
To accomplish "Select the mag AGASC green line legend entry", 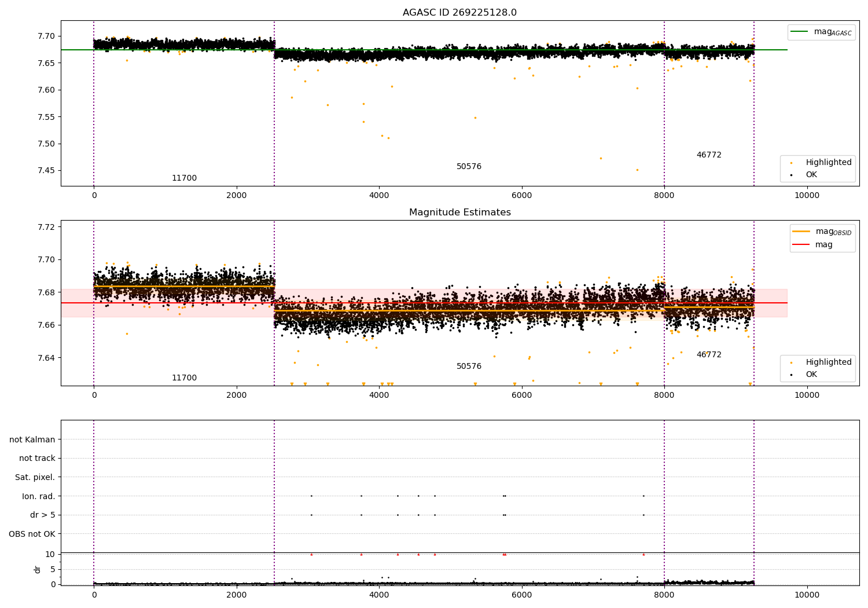I will tap(822, 32).
